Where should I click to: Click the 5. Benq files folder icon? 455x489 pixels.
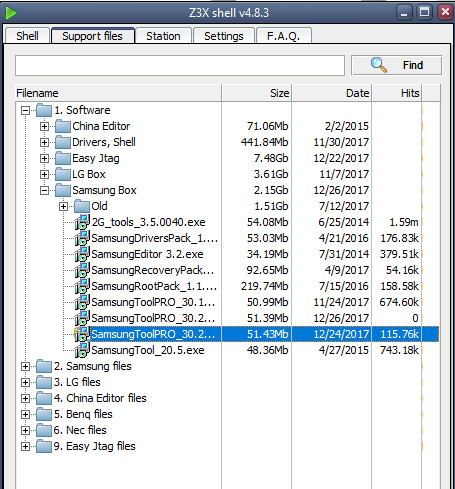point(44,414)
